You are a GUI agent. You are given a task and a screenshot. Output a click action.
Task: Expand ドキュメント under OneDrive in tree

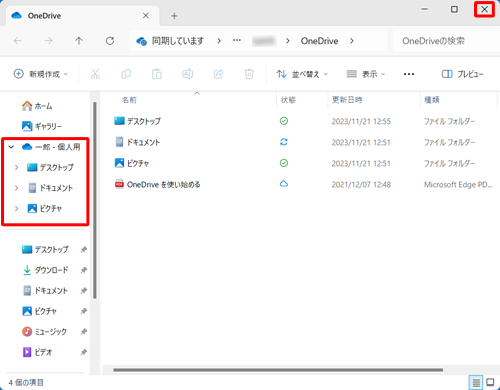(17, 188)
